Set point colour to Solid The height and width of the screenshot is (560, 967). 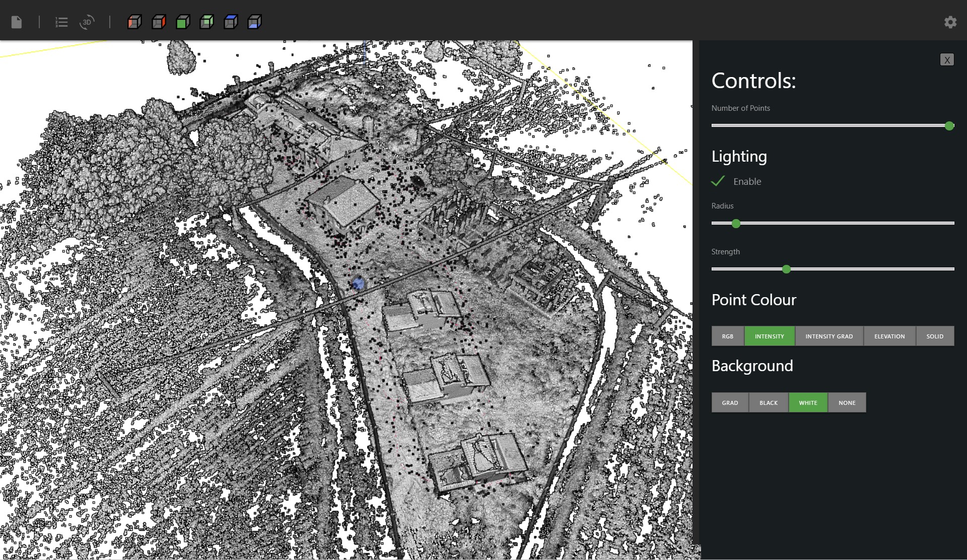pos(935,336)
